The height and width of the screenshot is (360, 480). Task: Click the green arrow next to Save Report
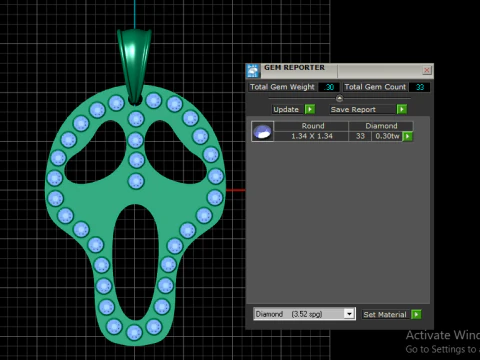tap(402, 109)
